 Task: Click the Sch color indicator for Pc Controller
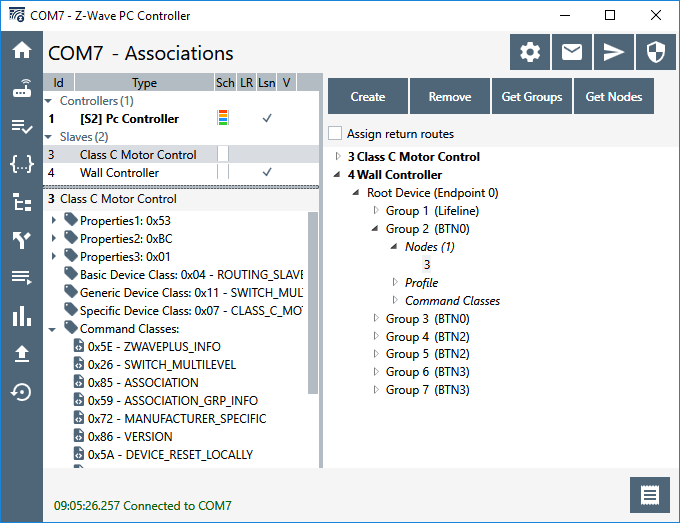pyautogui.click(x=223, y=119)
